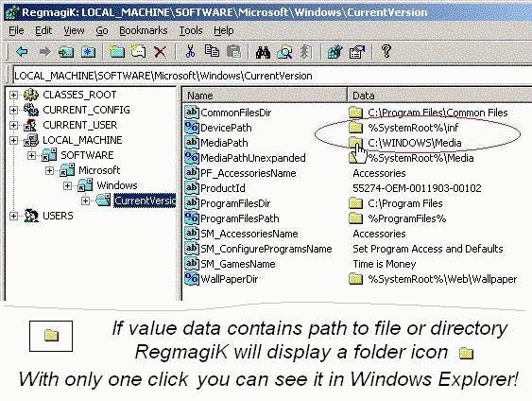Click the registry path address field
The image size is (532, 401).
click(272, 76)
